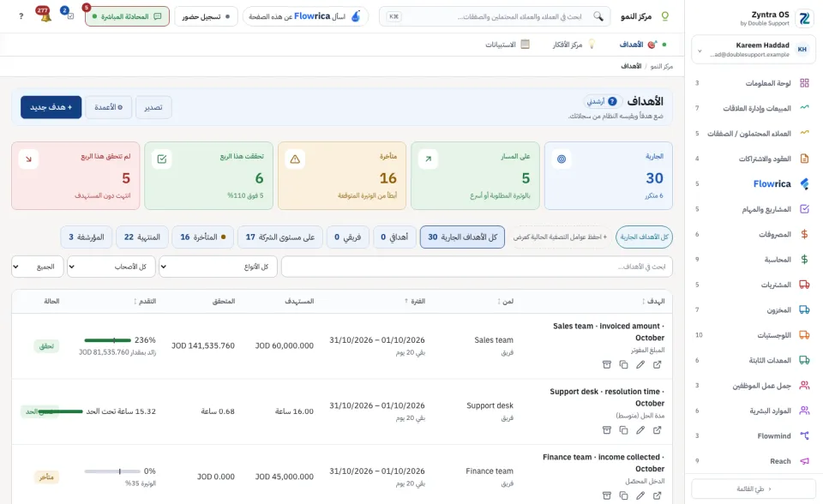Select على مستوى الشركة 17 filter tab
The width and height of the screenshot is (823, 504).
point(279,237)
